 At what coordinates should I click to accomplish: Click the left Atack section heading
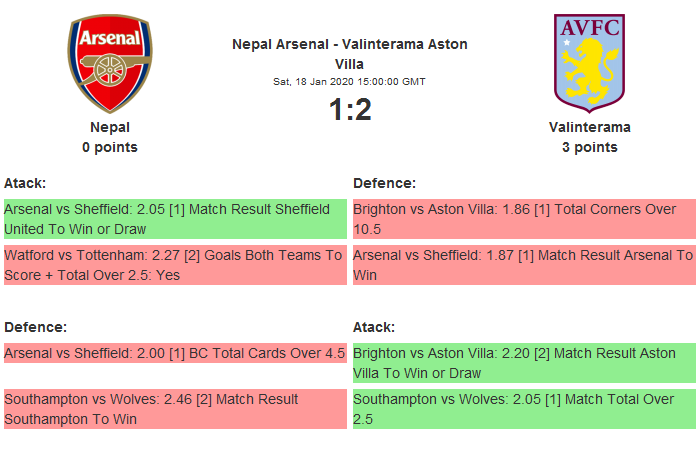[x=25, y=183]
